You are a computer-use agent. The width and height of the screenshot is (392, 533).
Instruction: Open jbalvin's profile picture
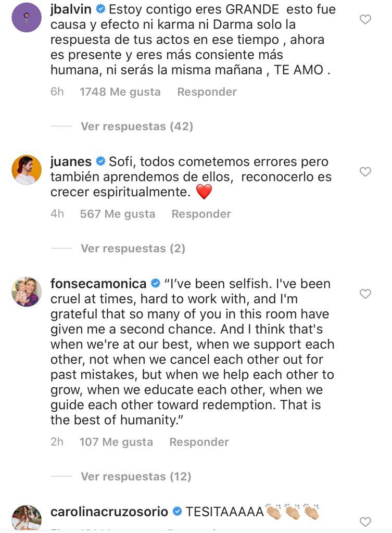coord(27,18)
